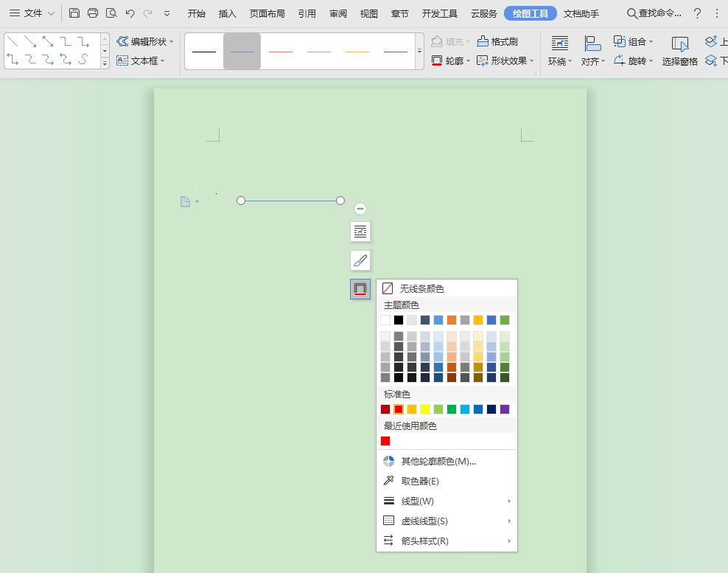Click the 格式刷 format painter icon
The height and width of the screenshot is (573, 728).
[497, 41]
